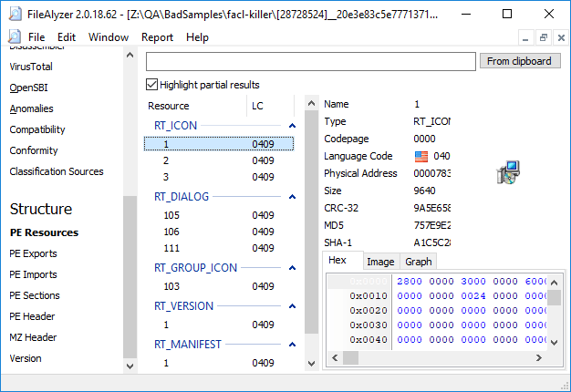Open the Report menu
The width and height of the screenshot is (571, 392).
click(x=157, y=37)
